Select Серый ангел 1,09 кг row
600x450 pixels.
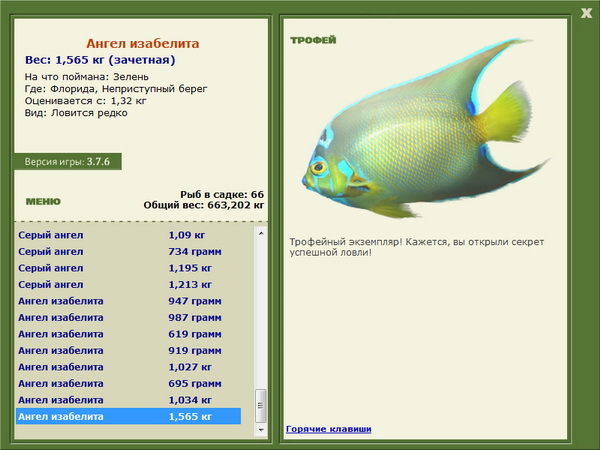click(129, 235)
